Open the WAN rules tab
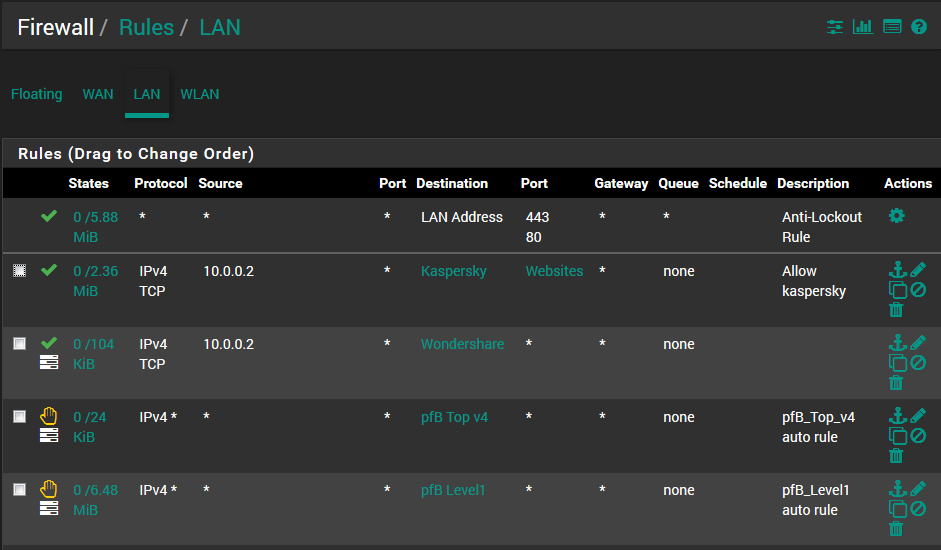The height and width of the screenshot is (550, 941). point(98,94)
